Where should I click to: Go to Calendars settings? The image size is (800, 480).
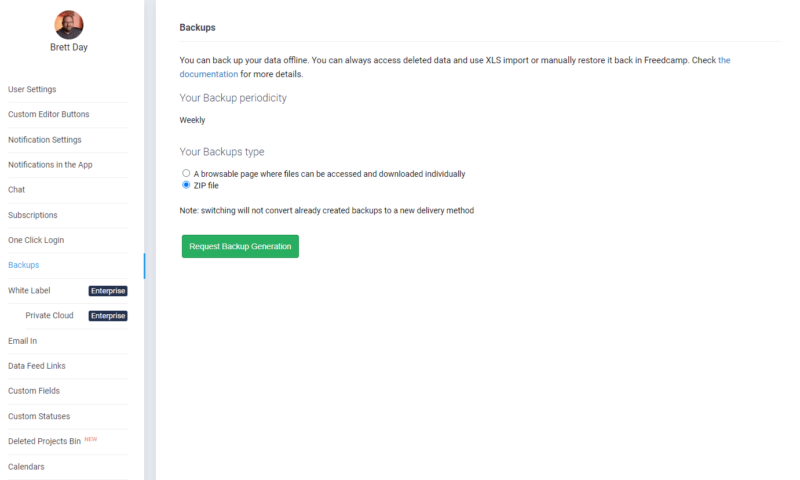tap(26, 467)
